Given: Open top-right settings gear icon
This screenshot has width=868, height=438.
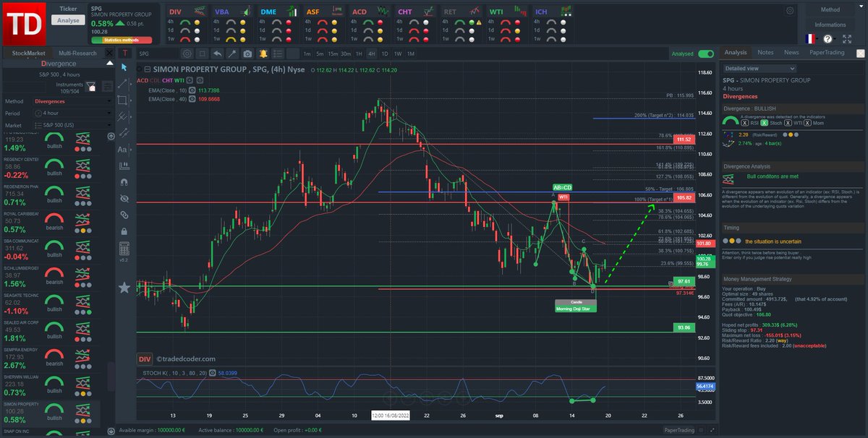Looking at the screenshot, I should [x=790, y=11].
